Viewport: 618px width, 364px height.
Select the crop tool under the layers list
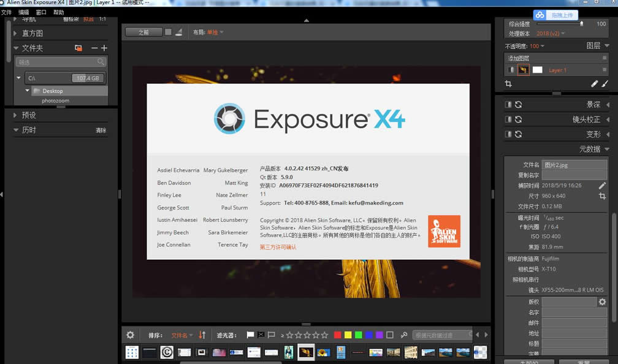click(508, 83)
